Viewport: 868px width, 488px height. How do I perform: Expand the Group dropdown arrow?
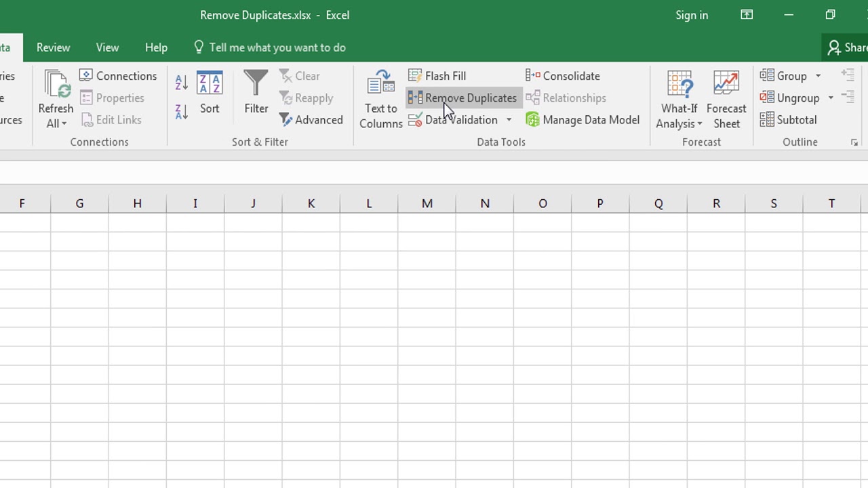pos(818,76)
